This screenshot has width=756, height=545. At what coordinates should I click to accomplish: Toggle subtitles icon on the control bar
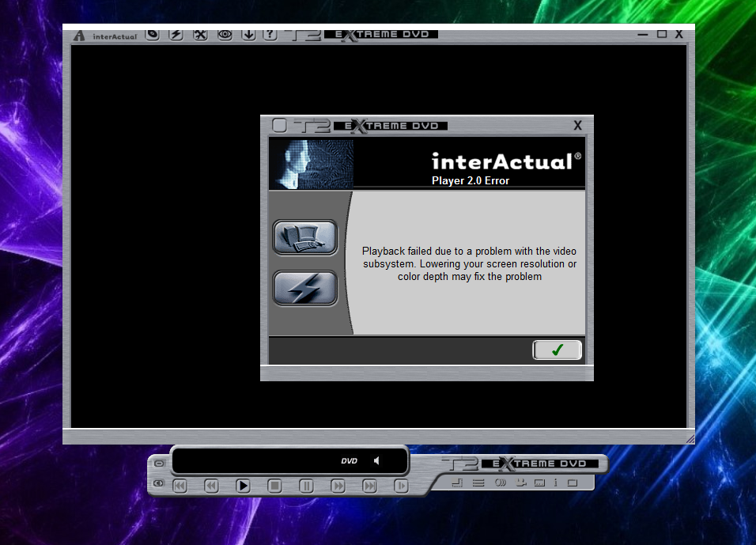539,483
